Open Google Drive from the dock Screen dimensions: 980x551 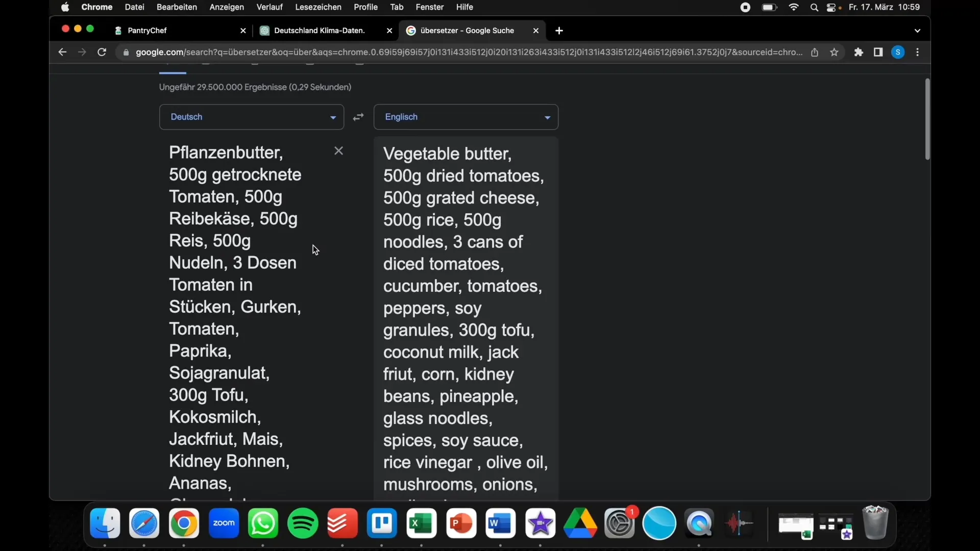[x=580, y=523]
